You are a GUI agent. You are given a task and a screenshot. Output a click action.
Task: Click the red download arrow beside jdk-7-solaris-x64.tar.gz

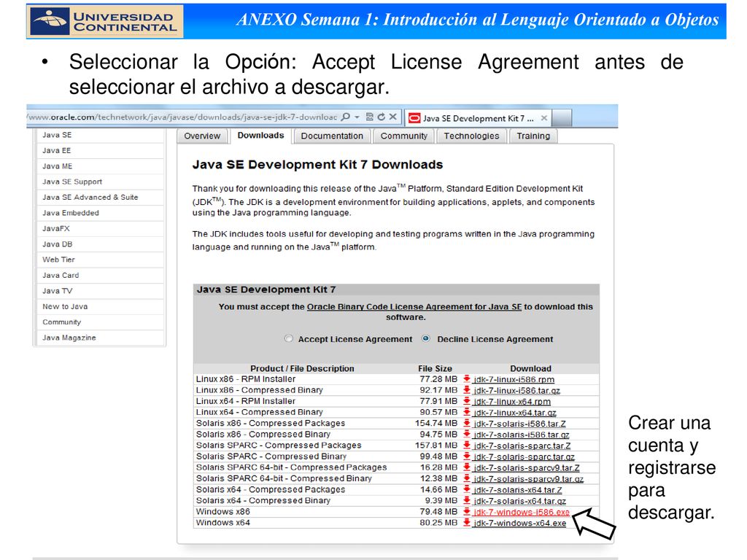(467, 500)
